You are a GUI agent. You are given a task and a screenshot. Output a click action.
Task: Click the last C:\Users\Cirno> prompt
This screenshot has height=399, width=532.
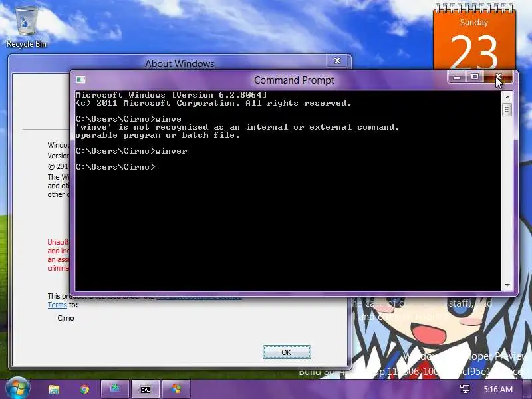[115, 167]
